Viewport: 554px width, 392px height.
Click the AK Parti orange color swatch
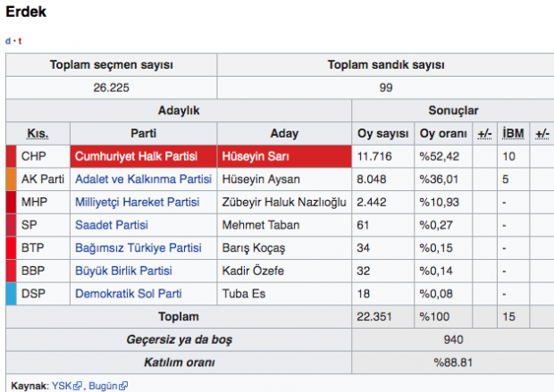click(11, 179)
